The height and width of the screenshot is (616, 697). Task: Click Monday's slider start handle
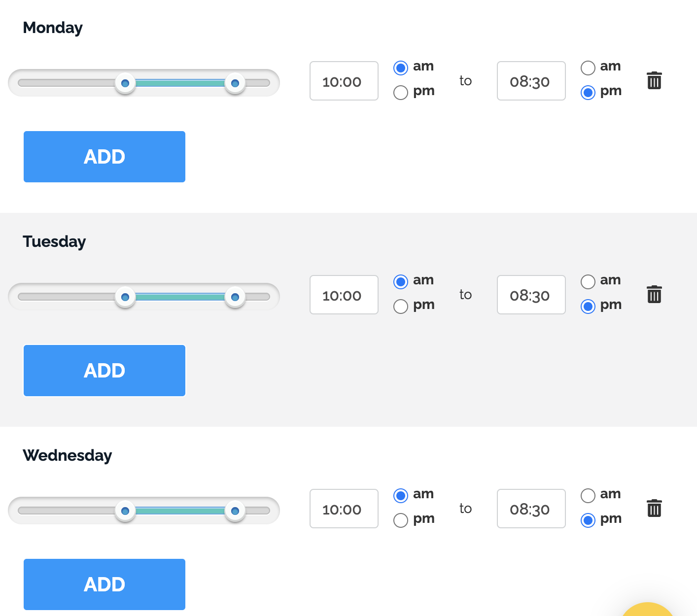pos(125,83)
